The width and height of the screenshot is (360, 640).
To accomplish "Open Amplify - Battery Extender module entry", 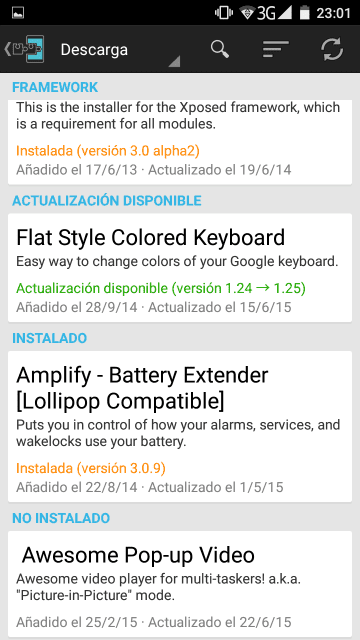I will pos(180,427).
